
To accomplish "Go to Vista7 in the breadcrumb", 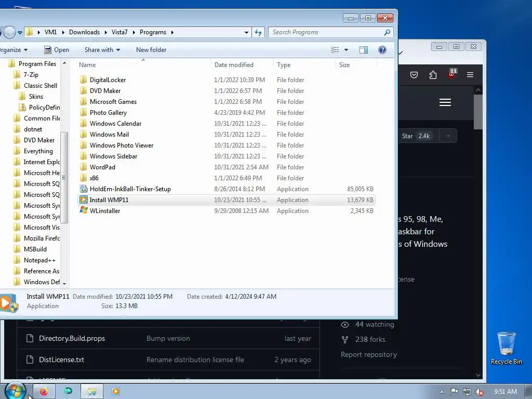I will pos(119,32).
